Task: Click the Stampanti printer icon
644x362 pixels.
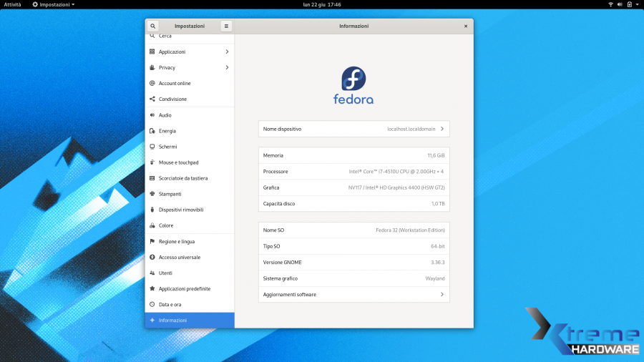Action: (x=152, y=194)
